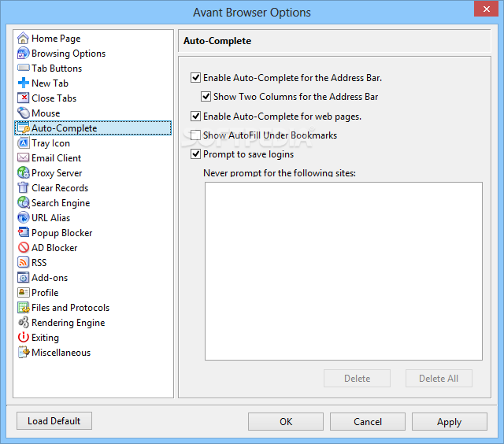504x444 pixels.
Task: Click the Tray Icon category icon
Action: (x=23, y=143)
